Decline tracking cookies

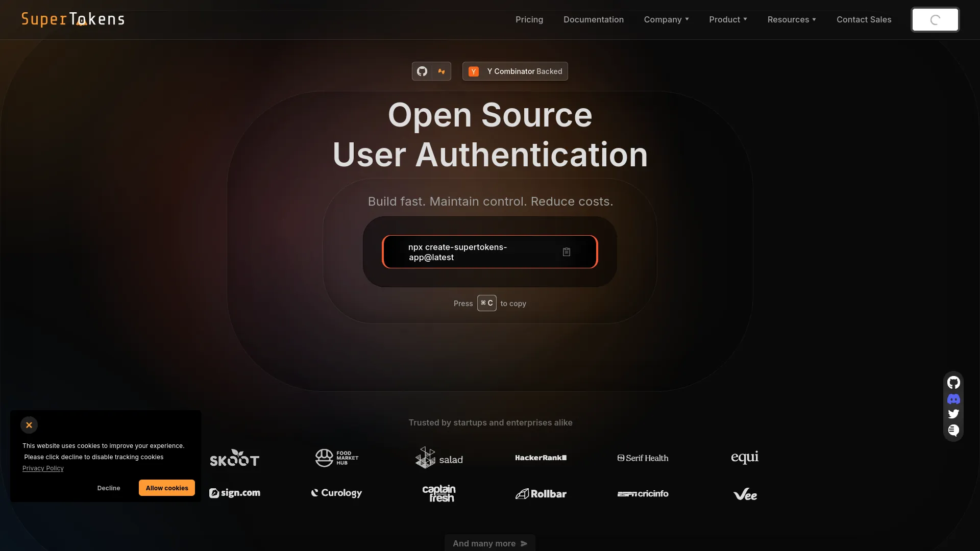pyautogui.click(x=109, y=488)
